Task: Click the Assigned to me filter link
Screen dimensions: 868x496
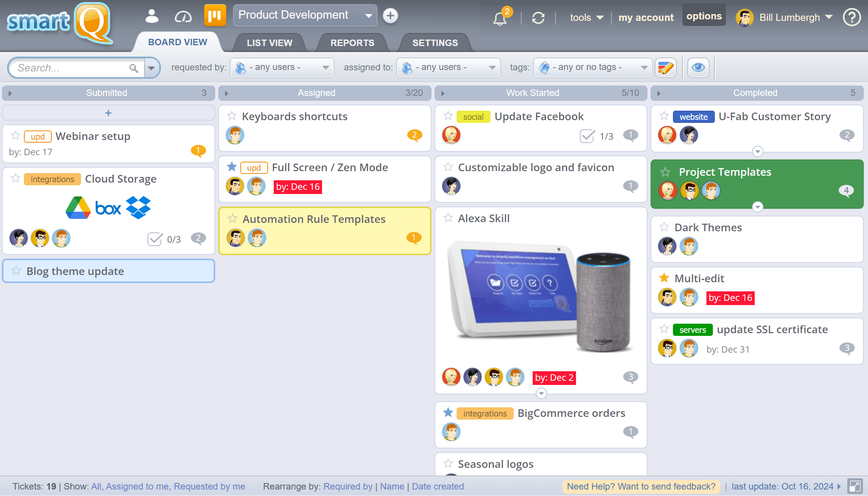Action: coord(137,486)
